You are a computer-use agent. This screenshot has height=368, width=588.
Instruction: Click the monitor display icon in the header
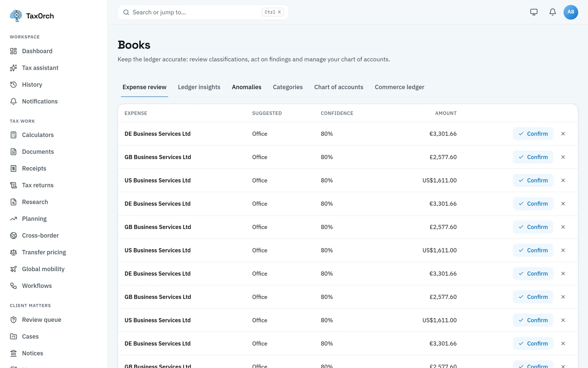click(x=534, y=12)
